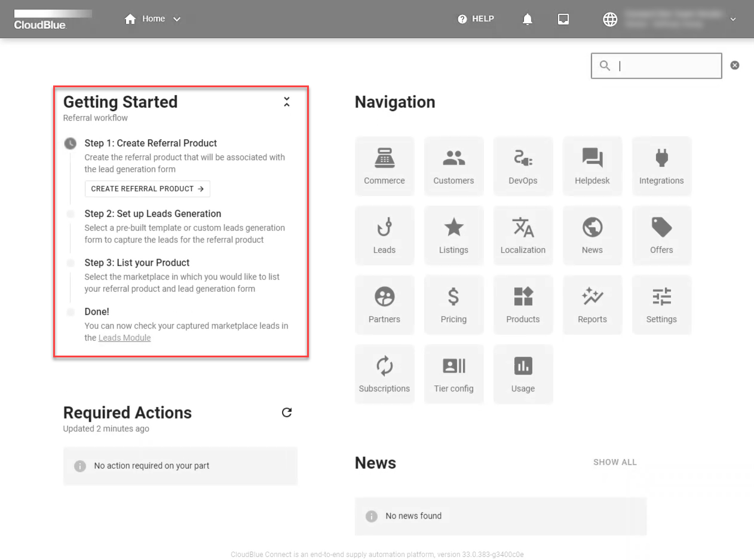This screenshot has width=754, height=560.
Task: Follow the Leads Module link
Action: tap(124, 338)
